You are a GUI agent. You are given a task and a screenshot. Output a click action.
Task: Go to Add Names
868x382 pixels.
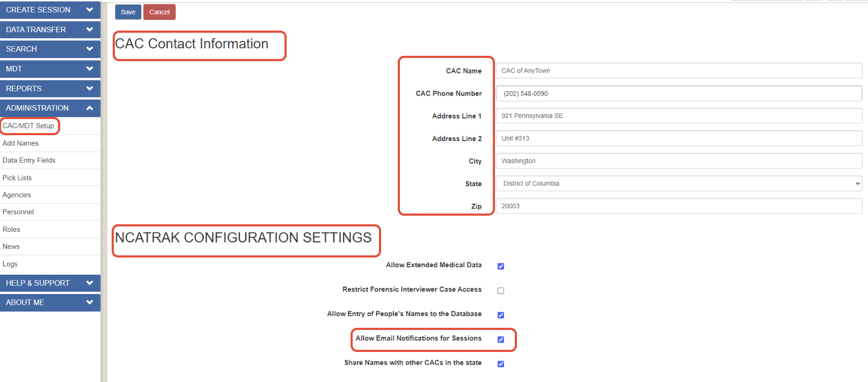tap(20, 143)
